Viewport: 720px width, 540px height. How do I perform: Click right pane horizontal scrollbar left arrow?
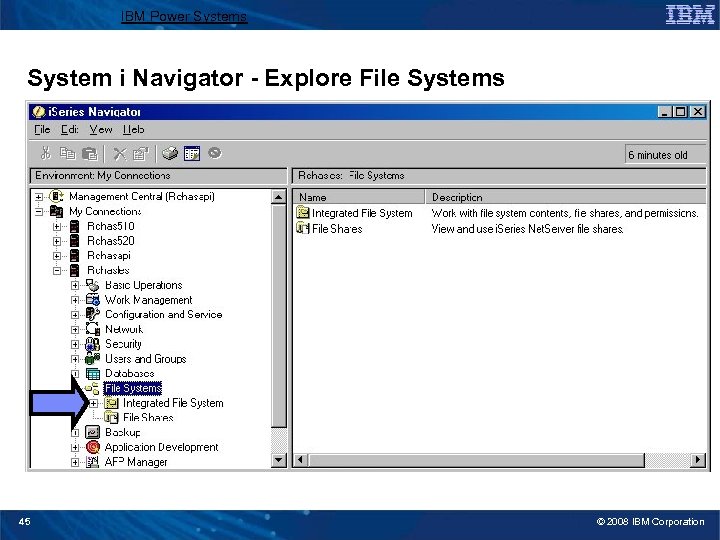[300, 460]
